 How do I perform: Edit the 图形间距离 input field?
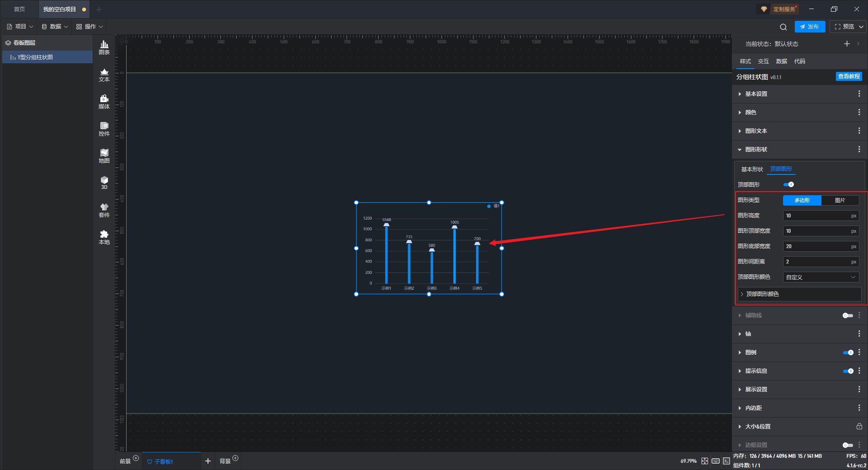click(x=821, y=262)
